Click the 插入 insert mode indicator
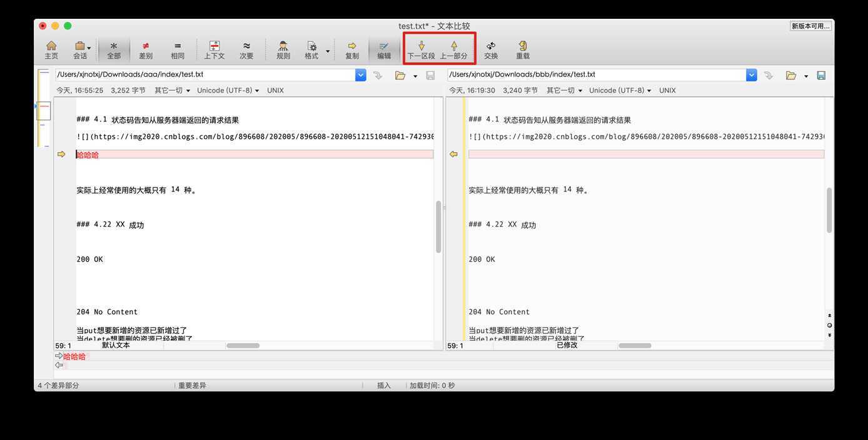Image resolution: width=868 pixels, height=440 pixels. coord(384,386)
